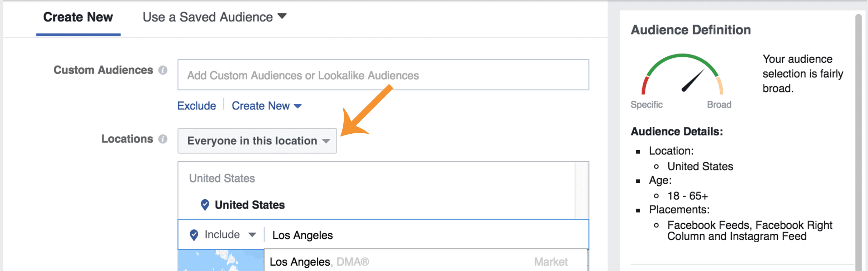
Task: Expand the Create New audience dropdown link
Action: pyautogui.click(x=267, y=106)
